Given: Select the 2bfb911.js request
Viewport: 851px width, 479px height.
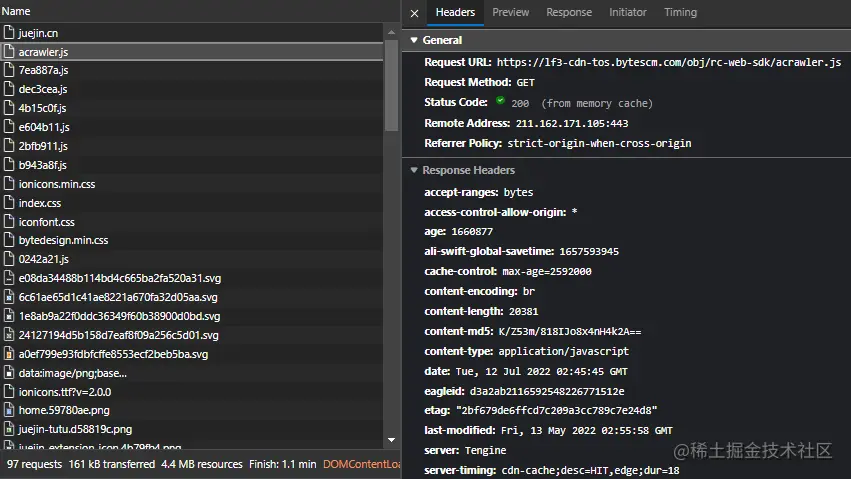Looking at the screenshot, I should [x=192, y=146].
